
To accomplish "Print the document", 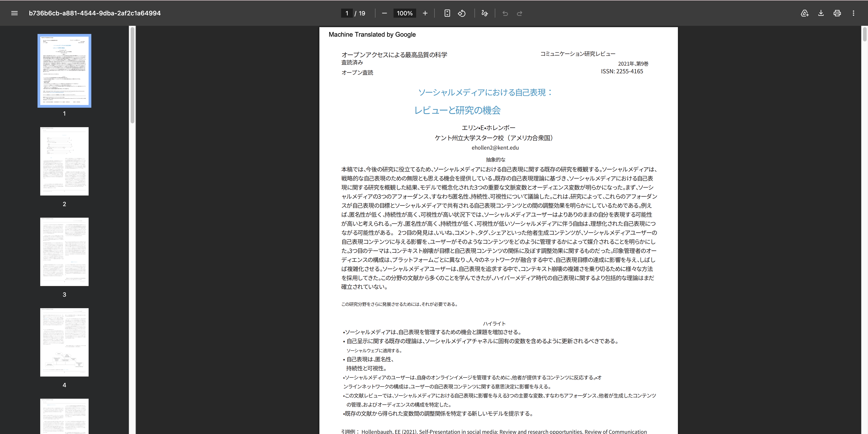I will tap(837, 13).
